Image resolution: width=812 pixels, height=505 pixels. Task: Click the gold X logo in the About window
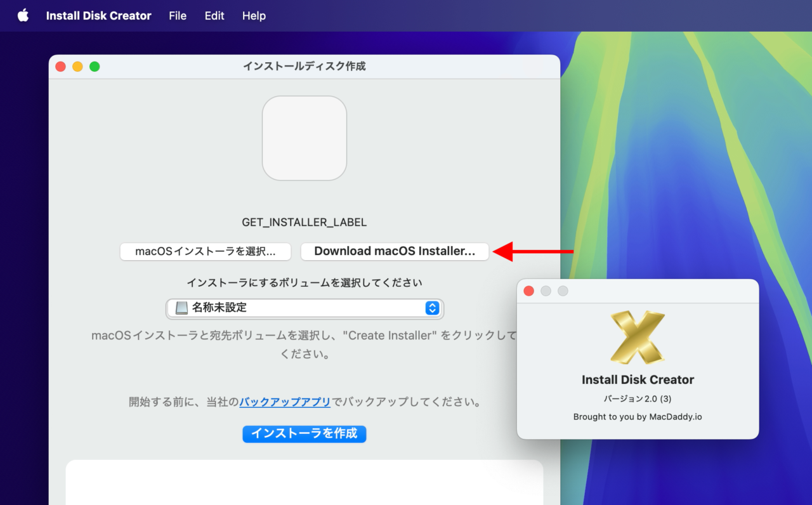[x=637, y=337]
